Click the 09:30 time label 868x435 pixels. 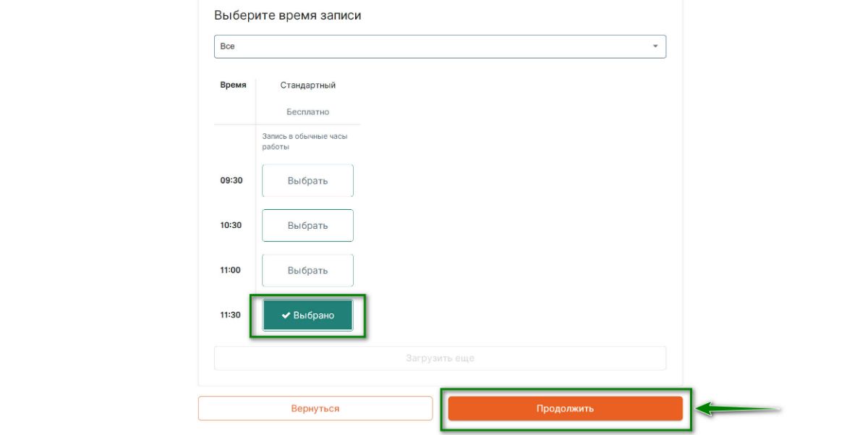pyautogui.click(x=231, y=181)
